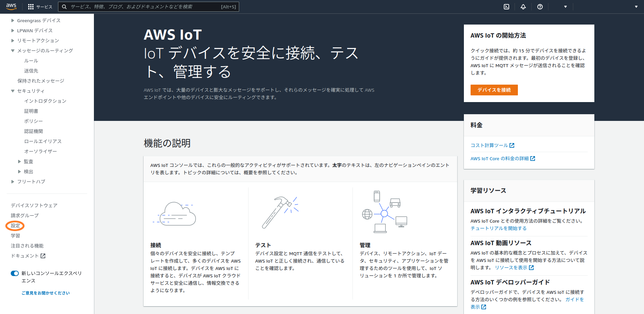Open the account dropdown in top bar

click(565, 7)
